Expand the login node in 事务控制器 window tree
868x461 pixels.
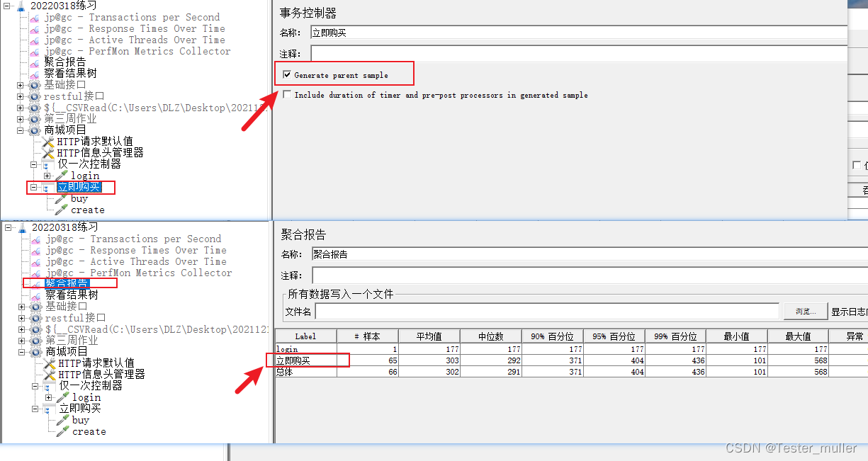click(x=47, y=176)
